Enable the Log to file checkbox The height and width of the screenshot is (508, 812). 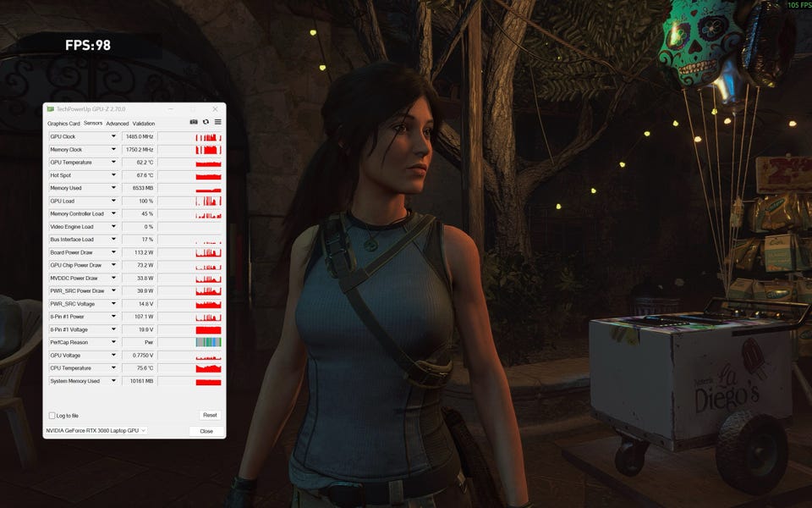tap(52, 415)
